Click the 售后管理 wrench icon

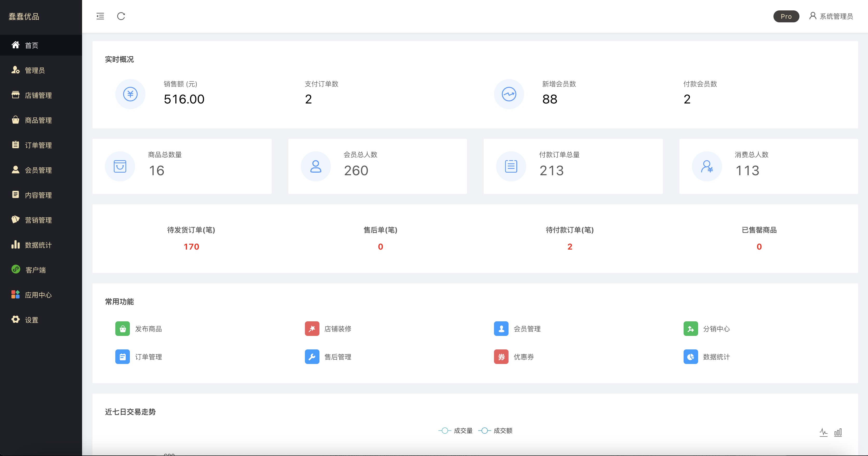tap(312, 357)
